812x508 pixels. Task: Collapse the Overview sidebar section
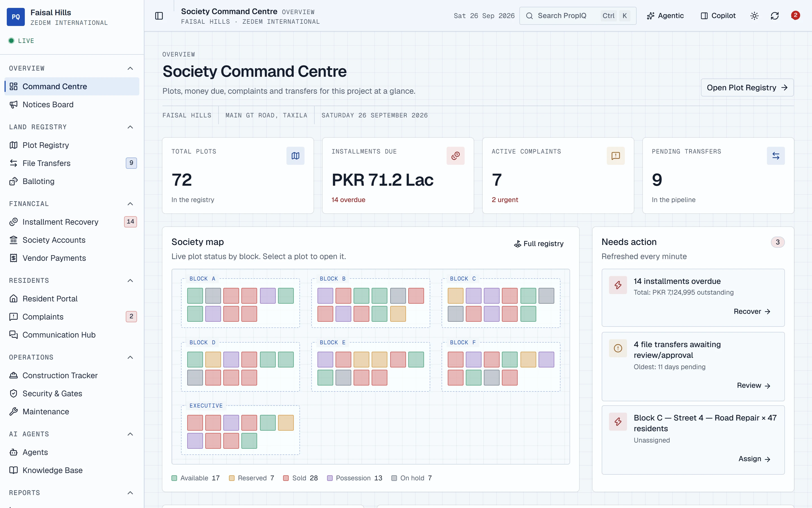tap(130, 69)
